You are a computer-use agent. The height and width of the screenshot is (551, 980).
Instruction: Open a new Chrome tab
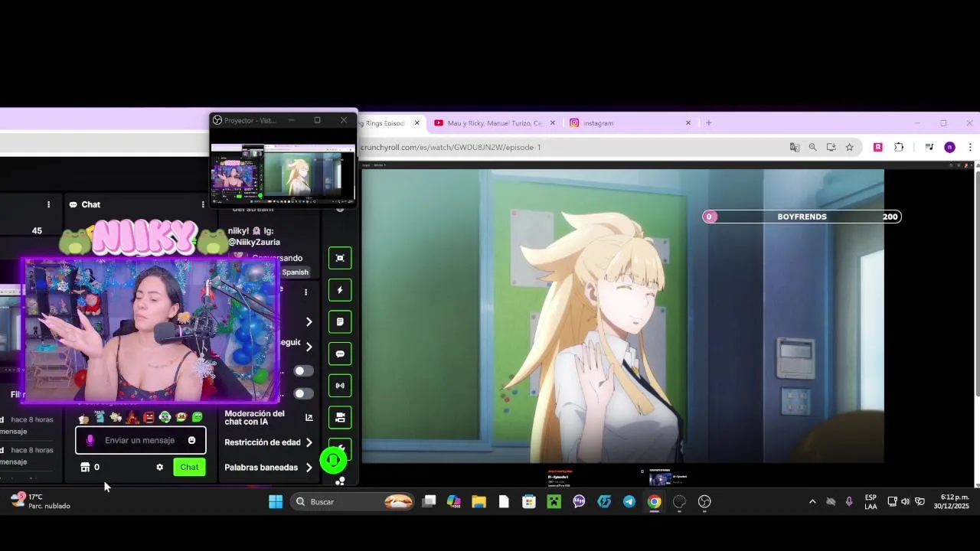[708, 122]
